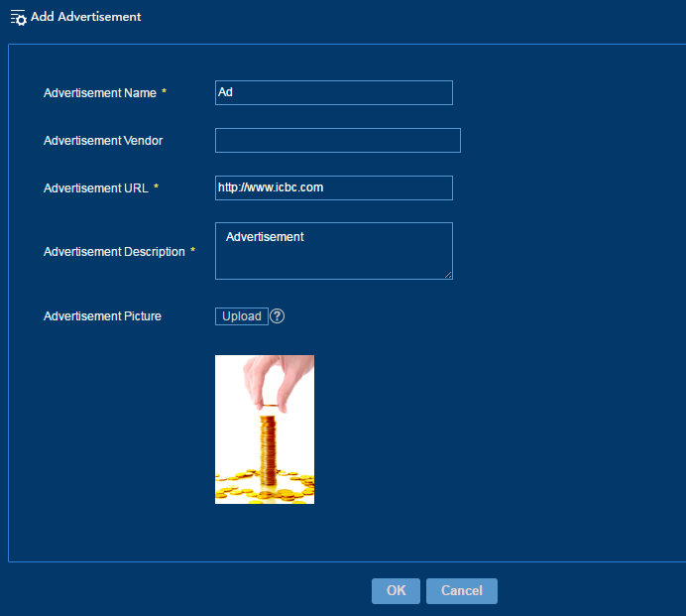This screenshot has width=686, height=616.
Task: Click the 'Advertisement Picture' label
Action: point(102,316)
